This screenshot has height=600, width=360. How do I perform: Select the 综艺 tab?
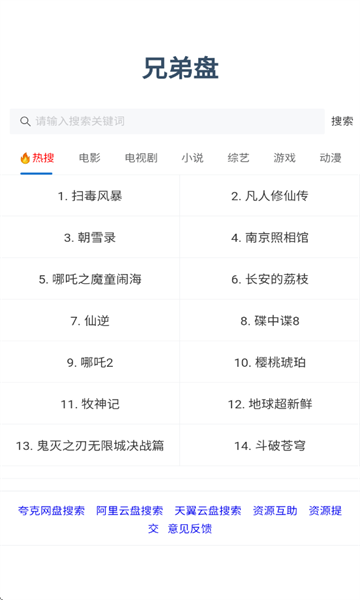238,158
